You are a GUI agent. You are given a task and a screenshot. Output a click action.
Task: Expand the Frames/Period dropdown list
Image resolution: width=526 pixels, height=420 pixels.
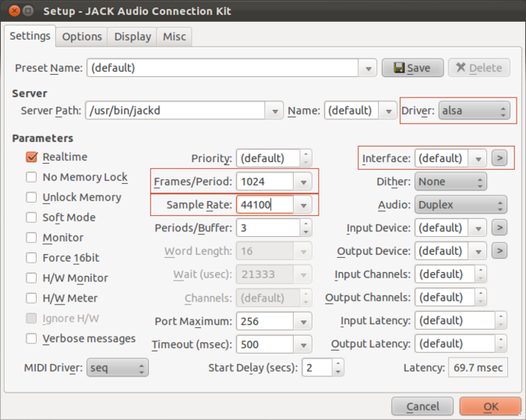(x=303, y=182)
